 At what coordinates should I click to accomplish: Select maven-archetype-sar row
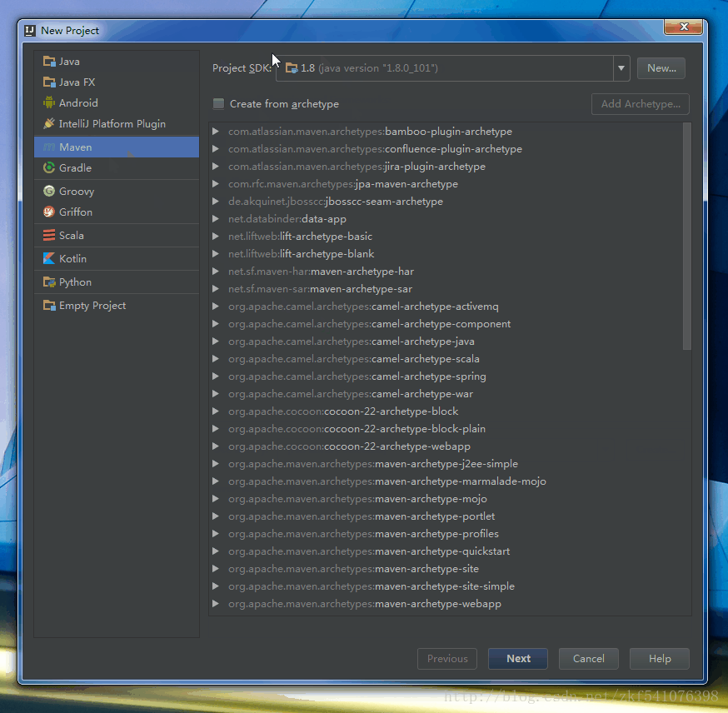446,289
